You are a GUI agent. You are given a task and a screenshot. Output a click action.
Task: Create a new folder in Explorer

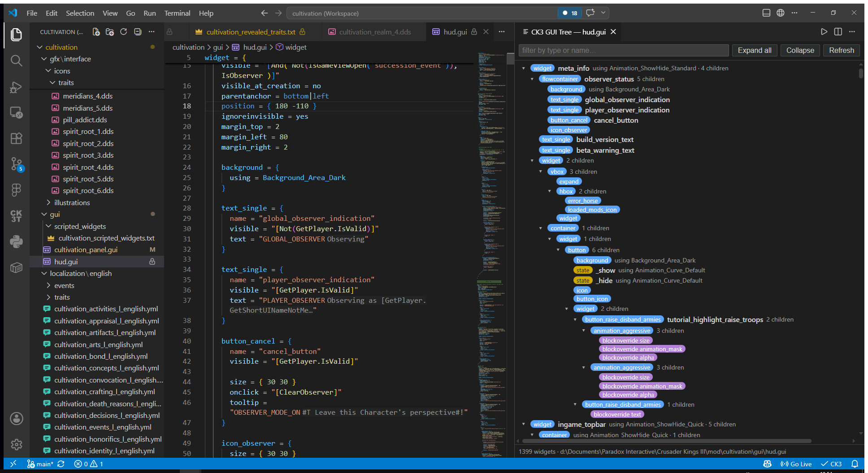[110, 32]
